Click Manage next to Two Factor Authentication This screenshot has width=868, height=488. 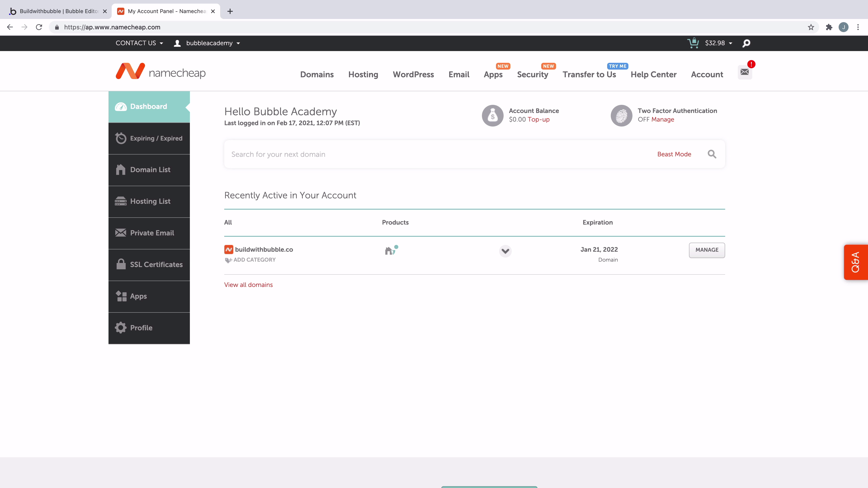[662, 120]
